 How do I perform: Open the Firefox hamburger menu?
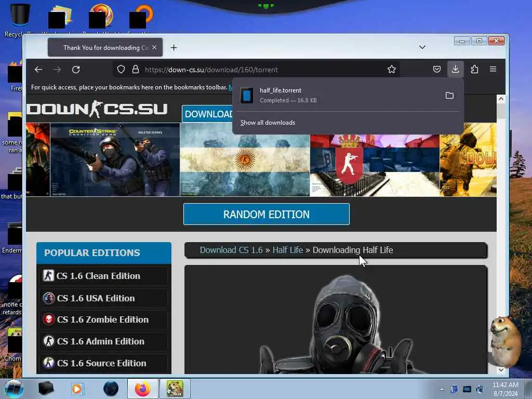(x=493, y=69)
